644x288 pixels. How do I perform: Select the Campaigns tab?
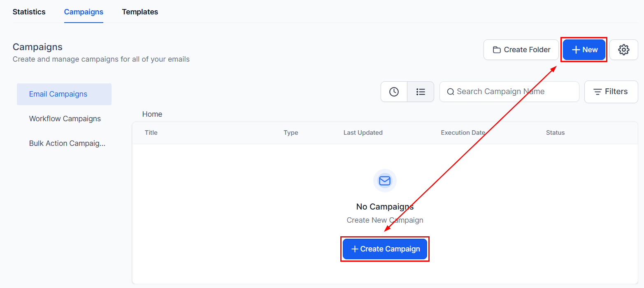(x=84, y=12)
